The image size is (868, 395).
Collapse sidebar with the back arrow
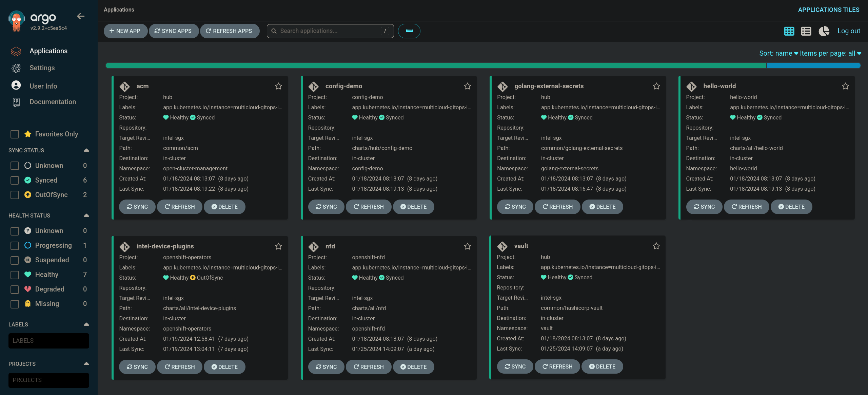pos(81,16)
